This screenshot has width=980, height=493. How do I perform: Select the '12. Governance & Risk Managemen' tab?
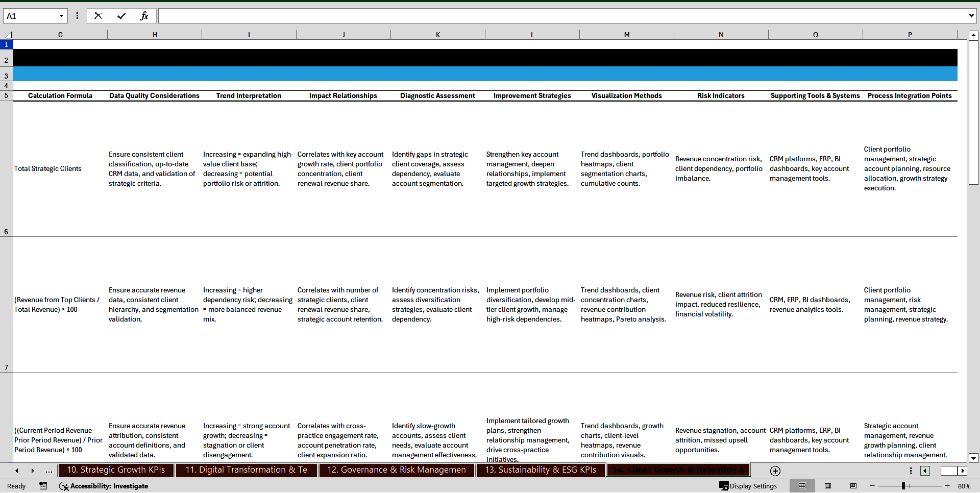pos(397,470)
